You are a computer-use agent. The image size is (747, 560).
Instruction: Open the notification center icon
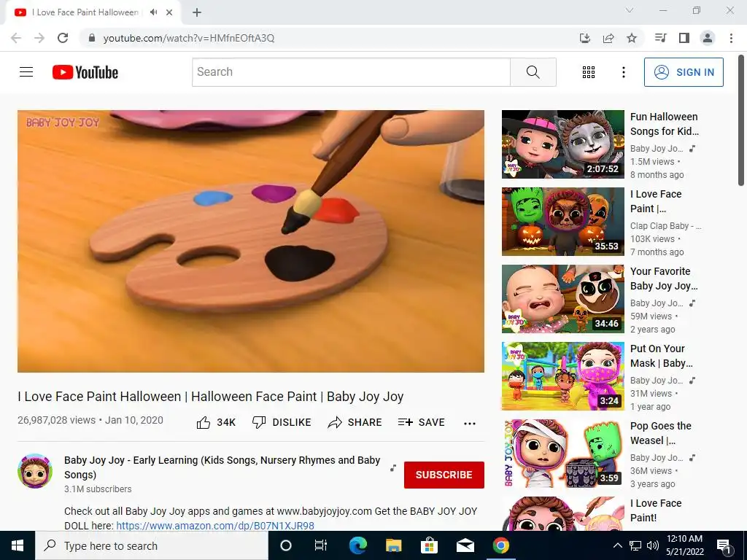pyautogui.click(x=724, y=546)
